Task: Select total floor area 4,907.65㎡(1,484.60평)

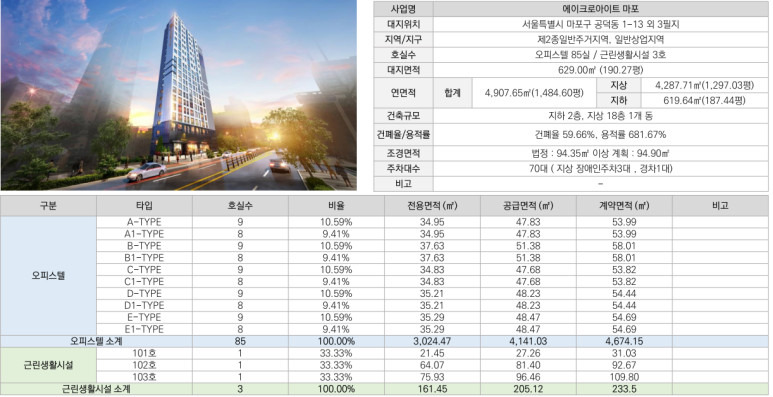Action: (534, 93)
